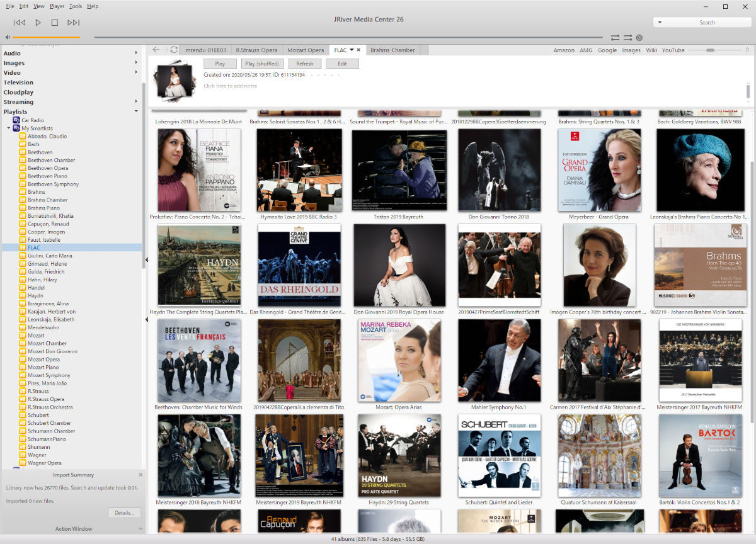Start playback with the Play control
Viewport: 756px width, 544px height.
pyautogui.click(x=38, y=23)
